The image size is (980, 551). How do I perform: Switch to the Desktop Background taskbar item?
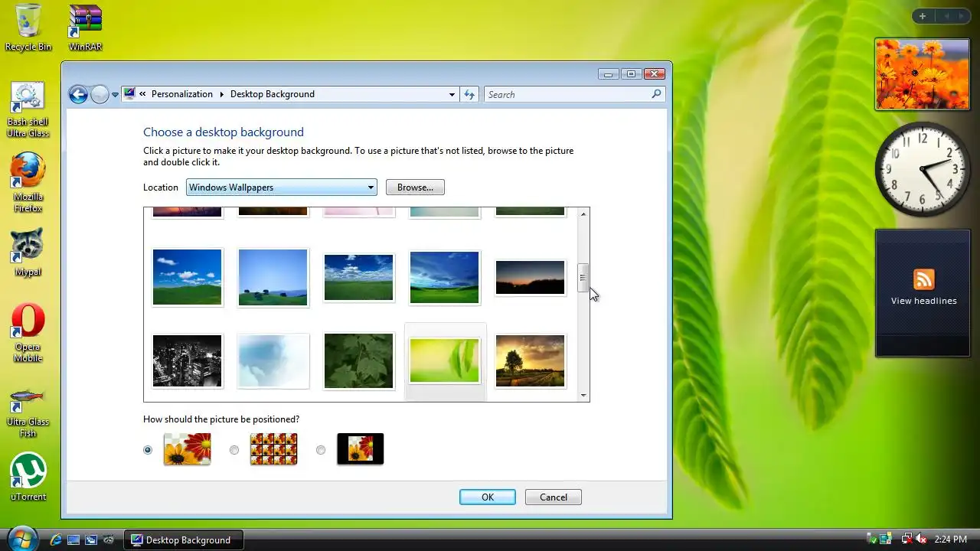tap(184, 540)
